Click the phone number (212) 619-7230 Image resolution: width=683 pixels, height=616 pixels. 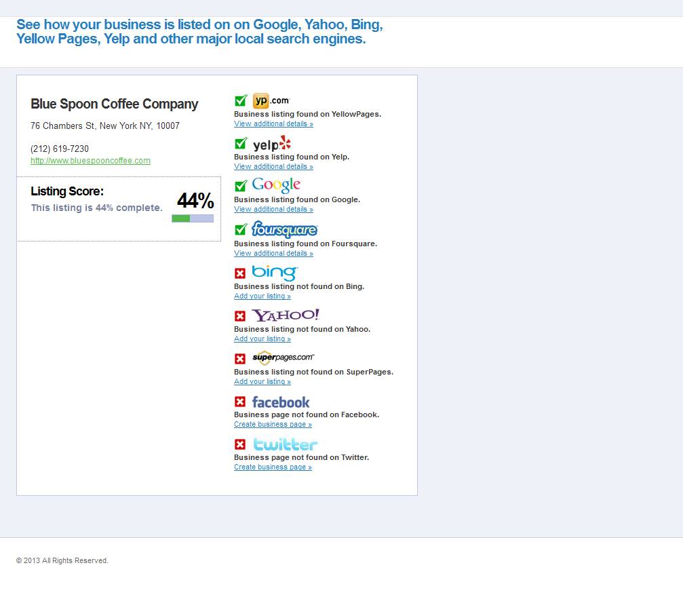(x=60, y=149)
